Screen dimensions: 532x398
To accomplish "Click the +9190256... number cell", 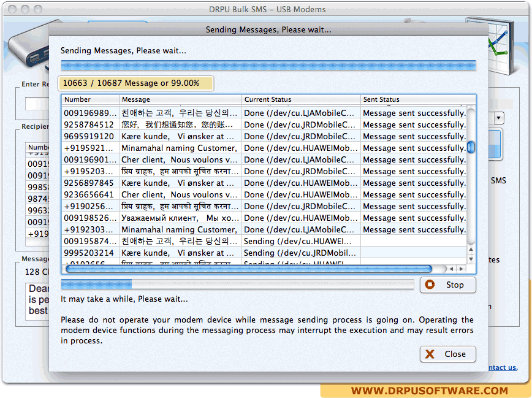I will click(90, 206).
